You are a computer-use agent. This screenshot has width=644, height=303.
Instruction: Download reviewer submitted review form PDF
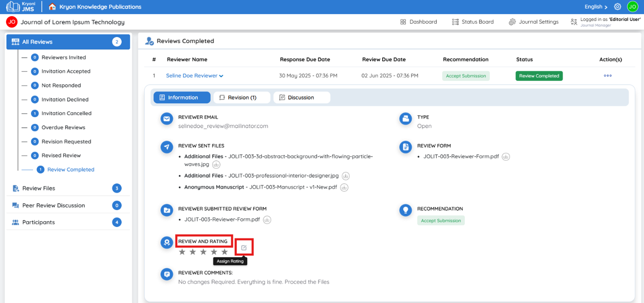pyautogui.click(x=267, y=220)
